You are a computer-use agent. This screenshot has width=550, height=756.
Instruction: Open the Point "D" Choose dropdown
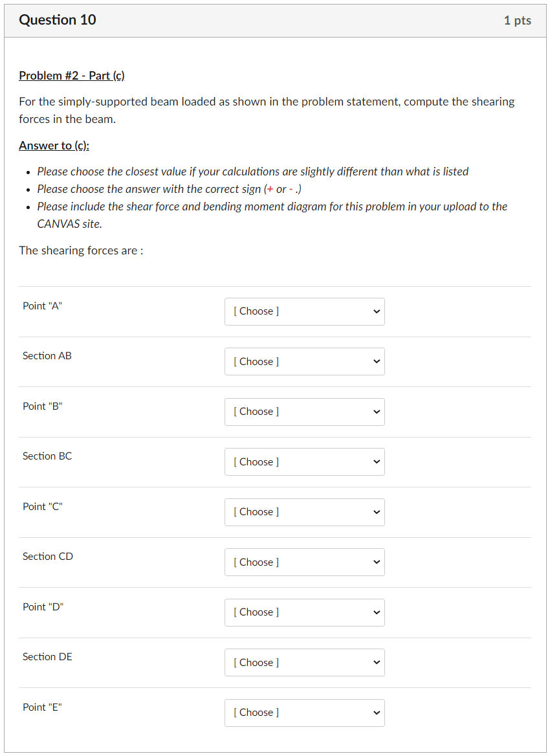coord(304,612)
